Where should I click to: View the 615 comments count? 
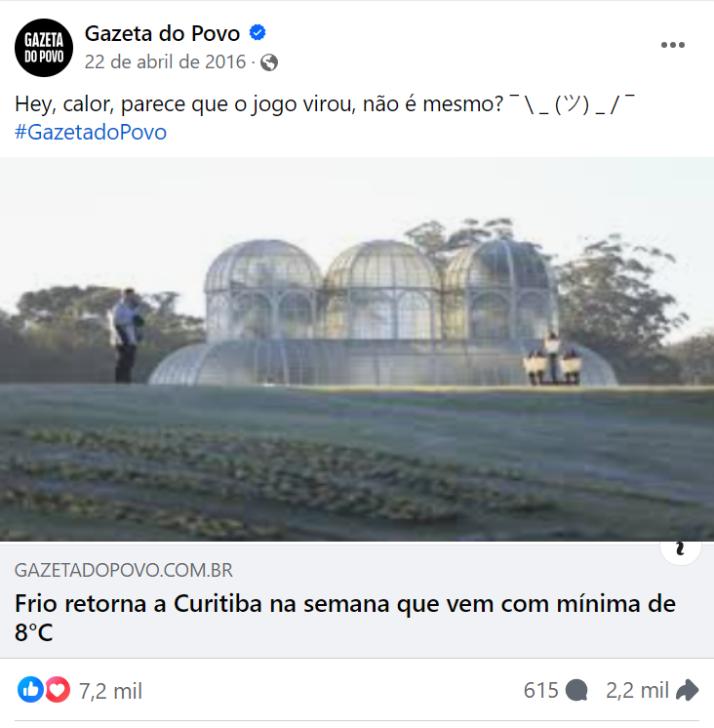point(541,690)
